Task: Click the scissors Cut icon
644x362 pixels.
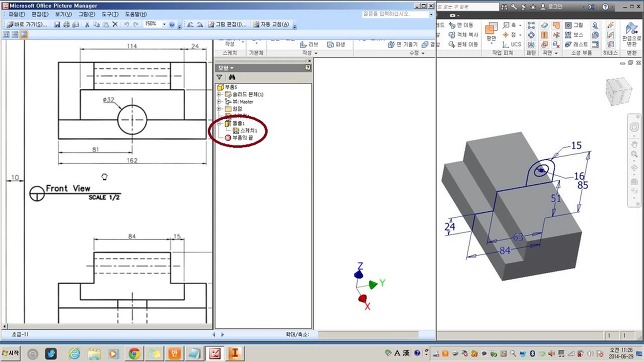Action: pyautogui.click(x=87, y=25)
